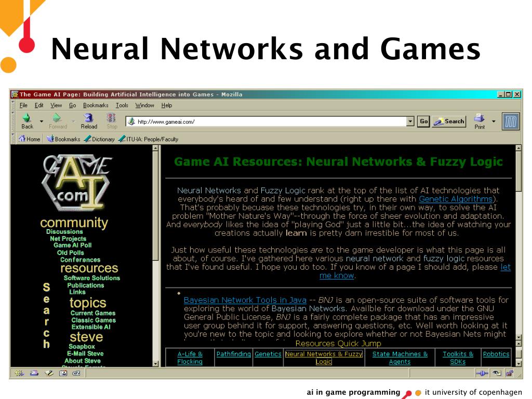The image size is (532, 399).
Task: Open the File menu
Action: [23, 105]
